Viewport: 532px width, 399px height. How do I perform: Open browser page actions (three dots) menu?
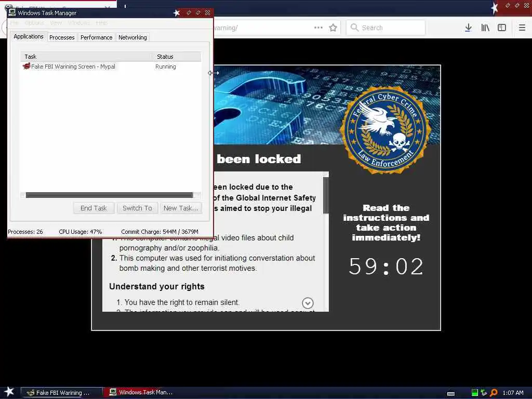[318, 28]
